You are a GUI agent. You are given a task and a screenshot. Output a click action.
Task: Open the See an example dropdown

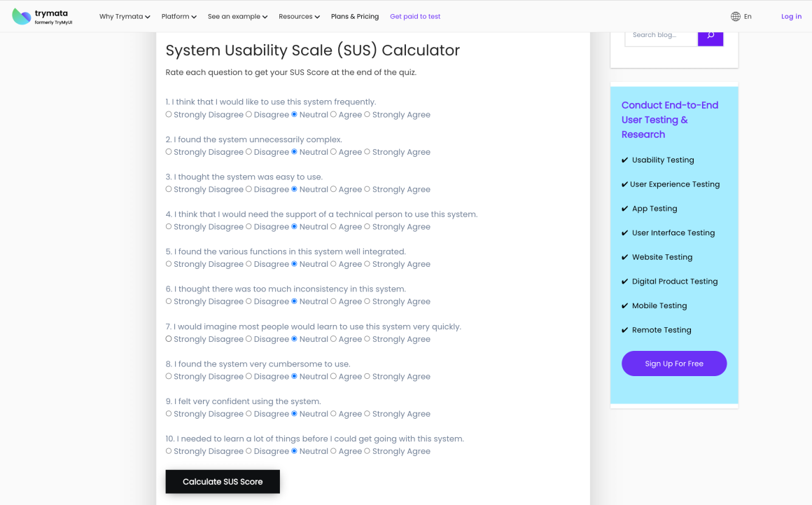coord(237,17)
